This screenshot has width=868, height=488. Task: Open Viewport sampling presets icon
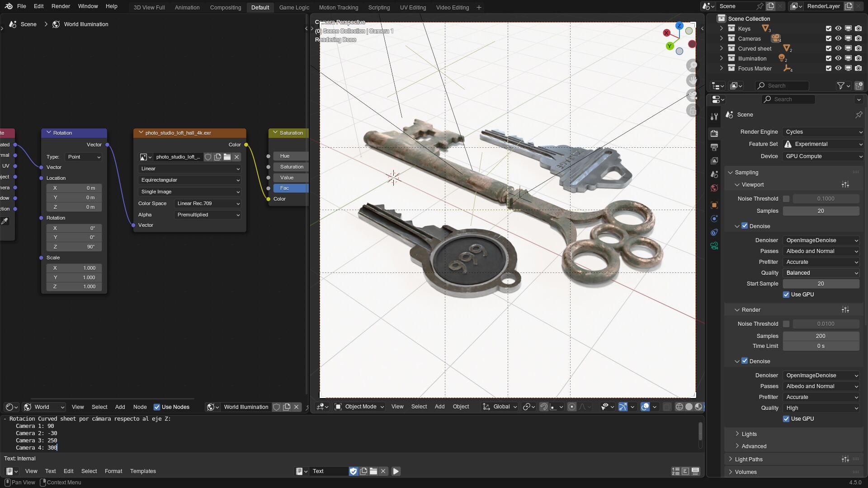tap(845, 185)
